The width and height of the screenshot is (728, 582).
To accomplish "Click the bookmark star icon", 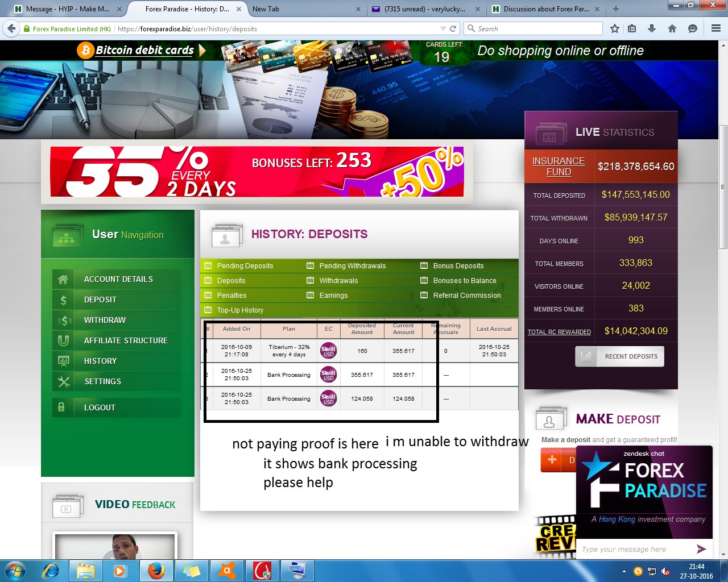I will click(614, 28).
